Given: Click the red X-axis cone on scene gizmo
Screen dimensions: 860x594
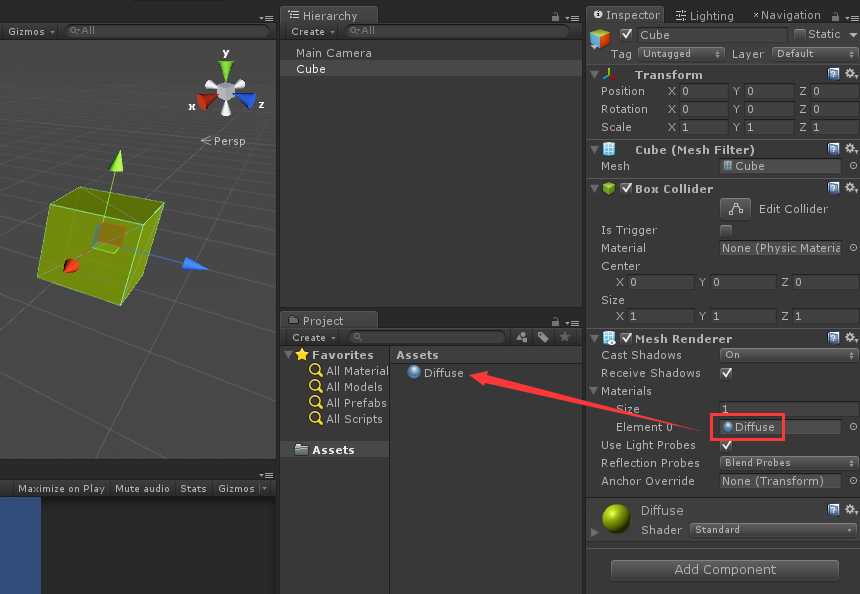Looking at the screenshot, I should click(207, 101).
